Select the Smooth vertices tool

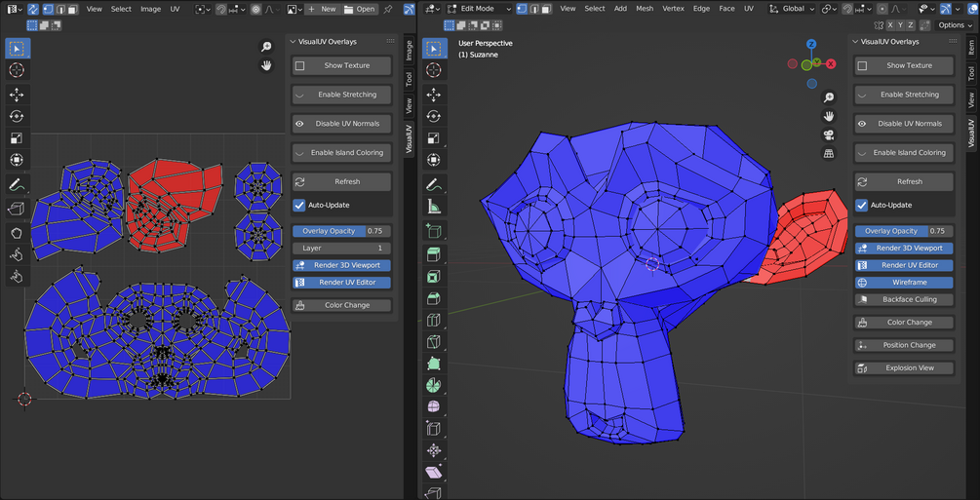[x=434, y=407]
